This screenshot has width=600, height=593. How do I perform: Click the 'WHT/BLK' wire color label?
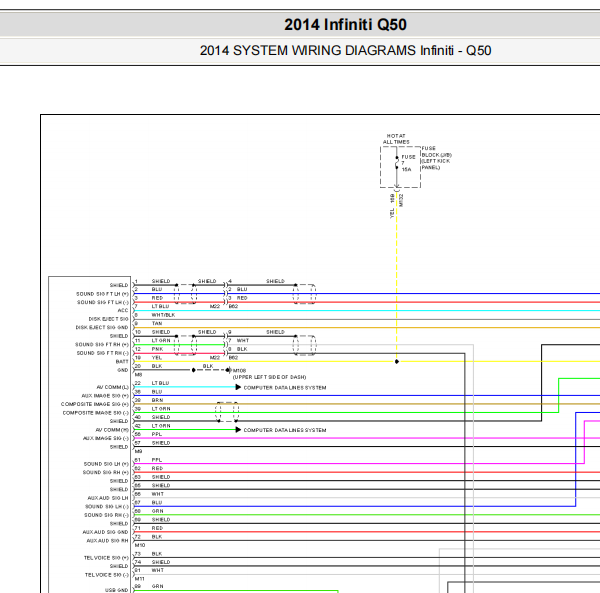click(163, 315)
